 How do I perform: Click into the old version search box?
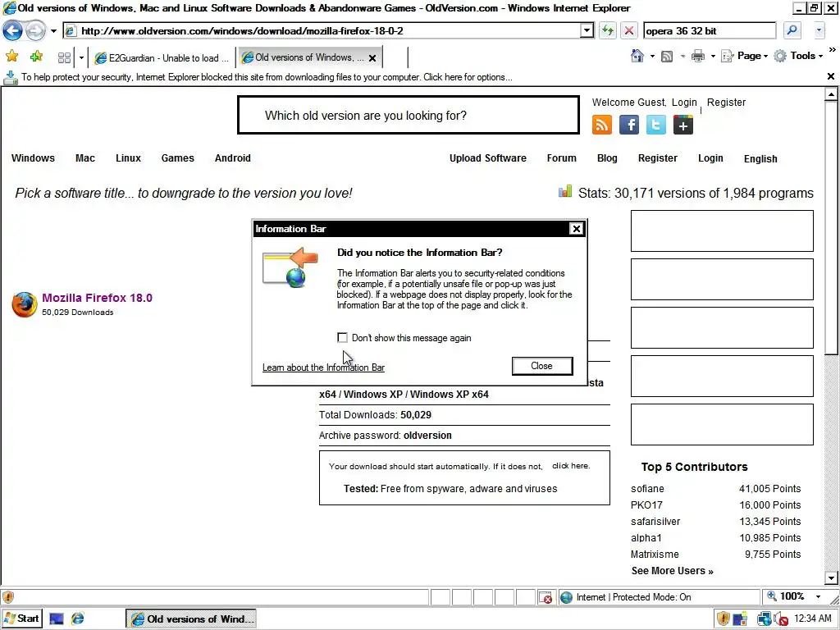point(409,115)
